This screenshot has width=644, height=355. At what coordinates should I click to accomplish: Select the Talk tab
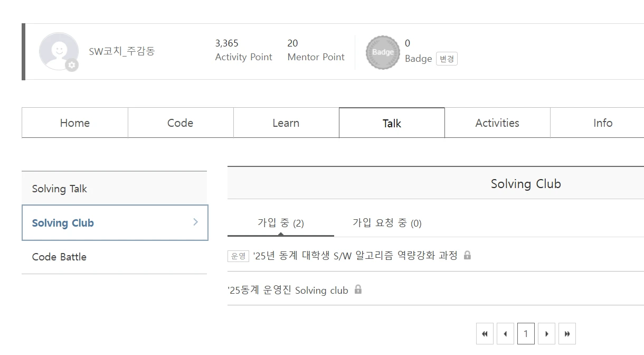392,123
